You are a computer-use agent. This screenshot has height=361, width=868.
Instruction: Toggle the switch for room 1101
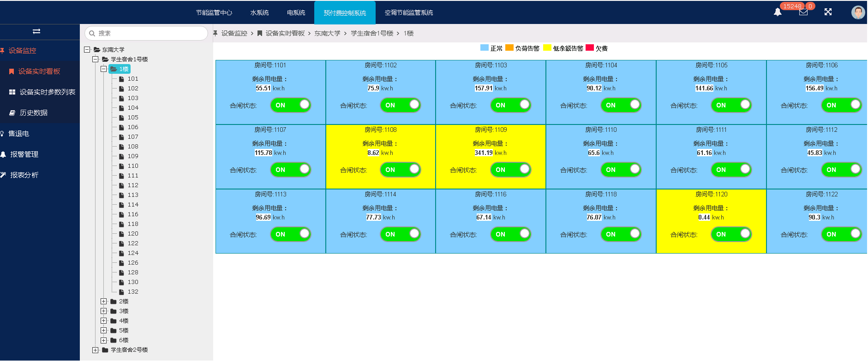(x=291, y=105)
